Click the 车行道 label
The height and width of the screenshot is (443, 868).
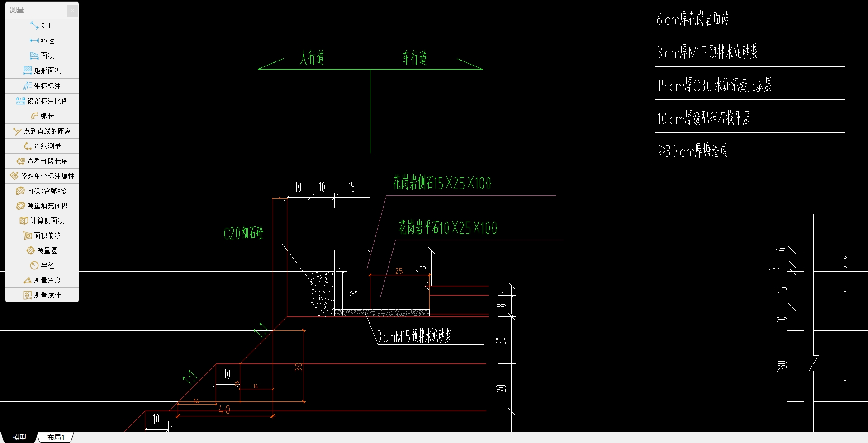(415, 57)
